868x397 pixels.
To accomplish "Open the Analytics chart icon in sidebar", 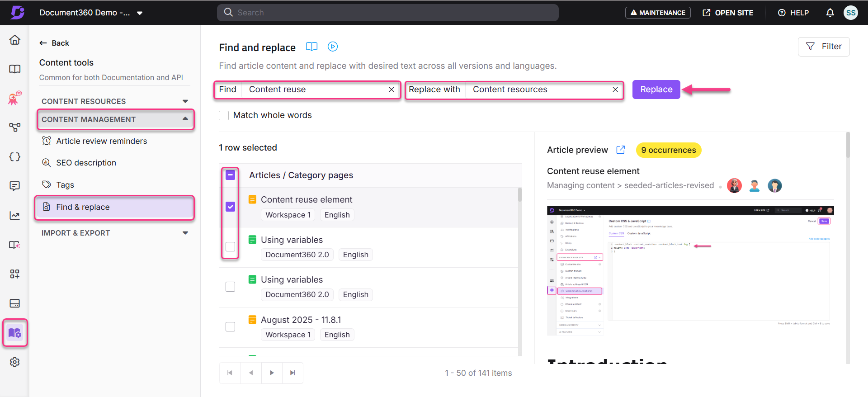I will [15, 216].
